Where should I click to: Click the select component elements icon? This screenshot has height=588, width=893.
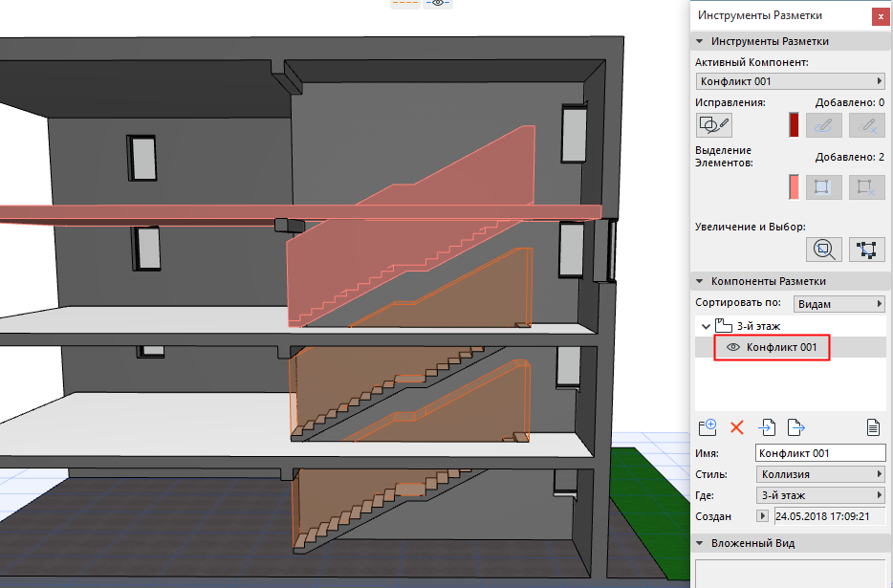coord(867,250)
